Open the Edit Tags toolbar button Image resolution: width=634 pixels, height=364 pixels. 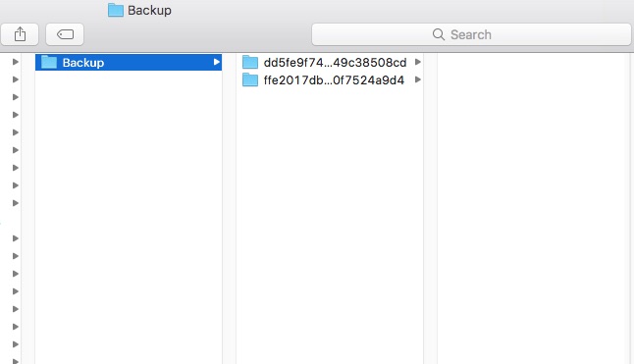point(65,34)
